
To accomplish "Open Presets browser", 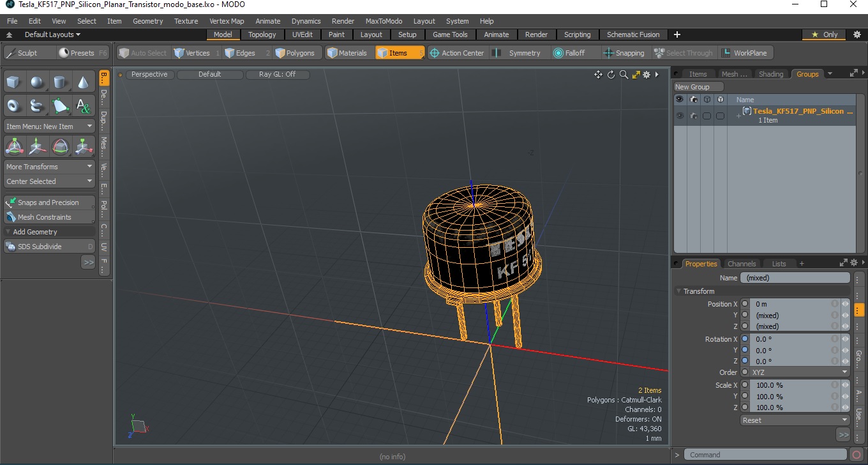I will (x=82, y=53).
